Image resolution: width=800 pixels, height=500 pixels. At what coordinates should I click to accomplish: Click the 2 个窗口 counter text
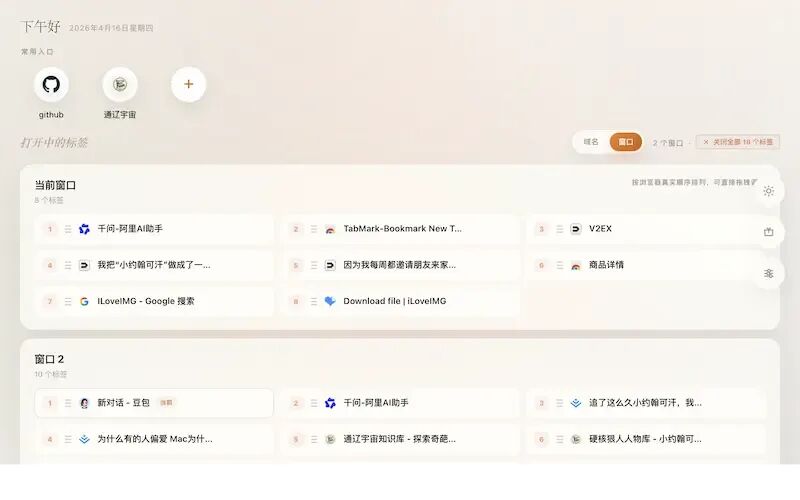pos(668,143)
